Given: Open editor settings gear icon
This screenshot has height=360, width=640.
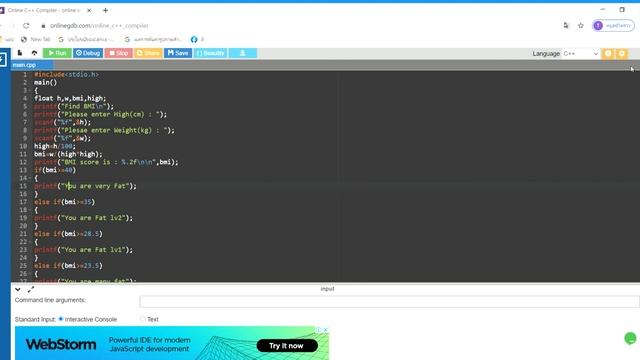Looking at the screenshot, I should click(622, 53).
